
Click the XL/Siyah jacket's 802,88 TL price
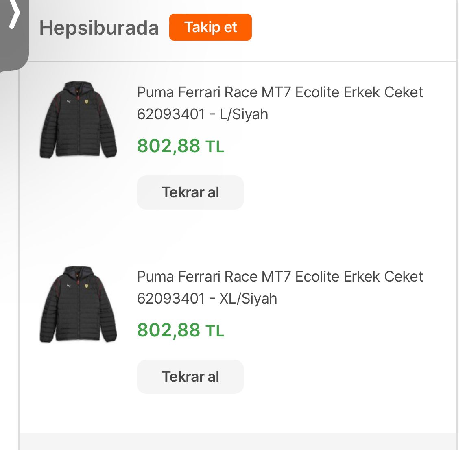point(180,330)
